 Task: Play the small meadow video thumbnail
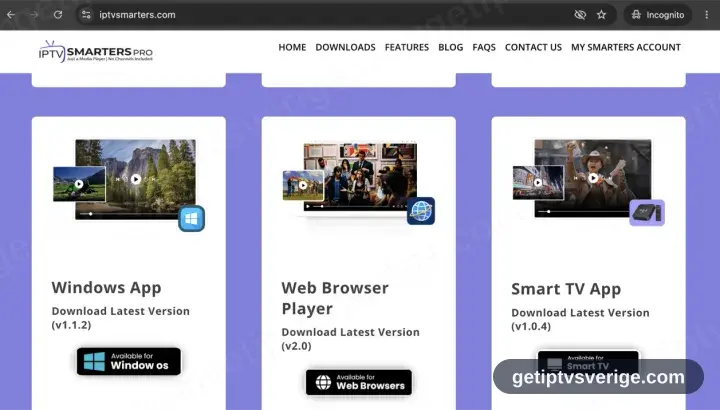(x=79, y=184)
